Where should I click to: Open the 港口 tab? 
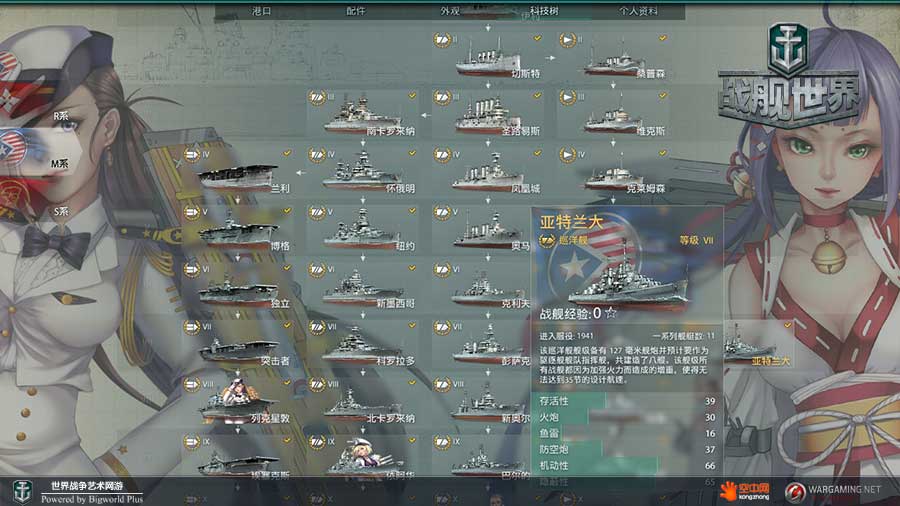[x=261, y=11]
